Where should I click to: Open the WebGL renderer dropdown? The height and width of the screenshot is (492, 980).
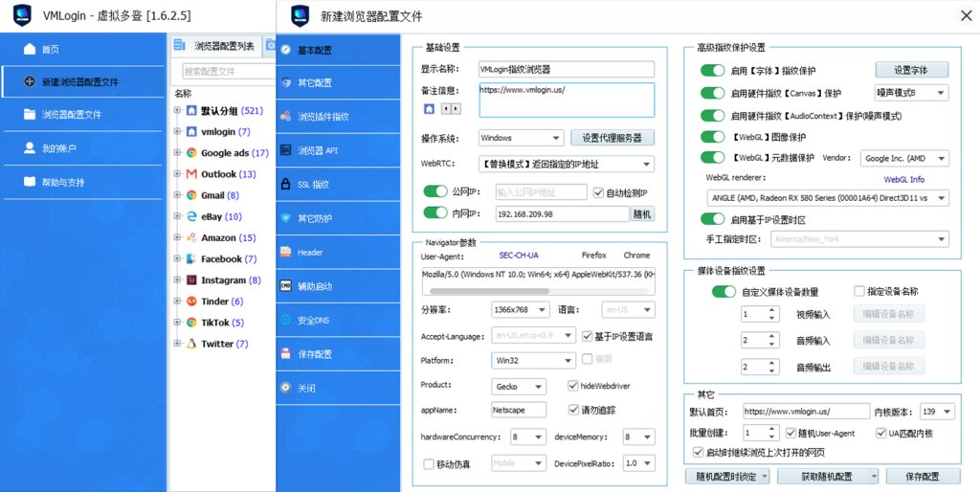(828, 198)
